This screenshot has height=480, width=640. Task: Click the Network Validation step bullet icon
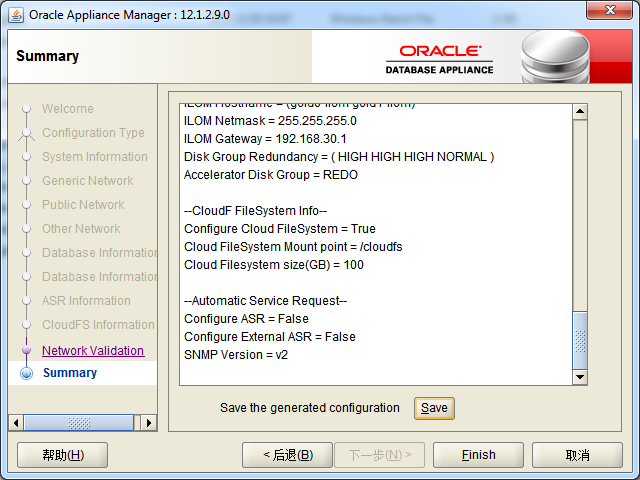pyautogui.click(x=27, y=350)
